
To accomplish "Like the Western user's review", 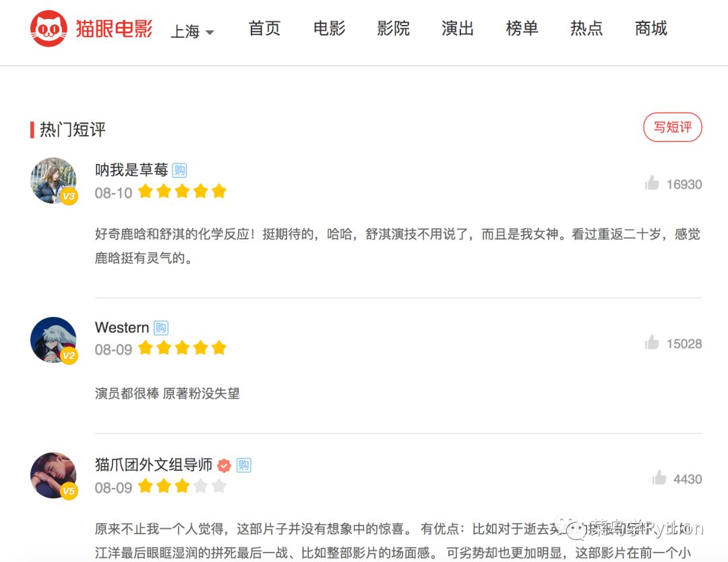I will (652, 343).
